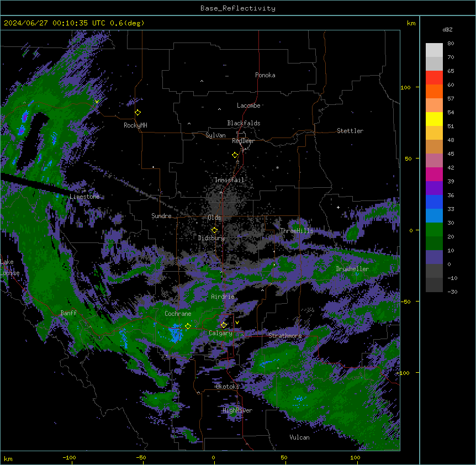Click the Olds town label
Image resolution: width=476 pixels, height=465 pixels.
tap(214, 218)
